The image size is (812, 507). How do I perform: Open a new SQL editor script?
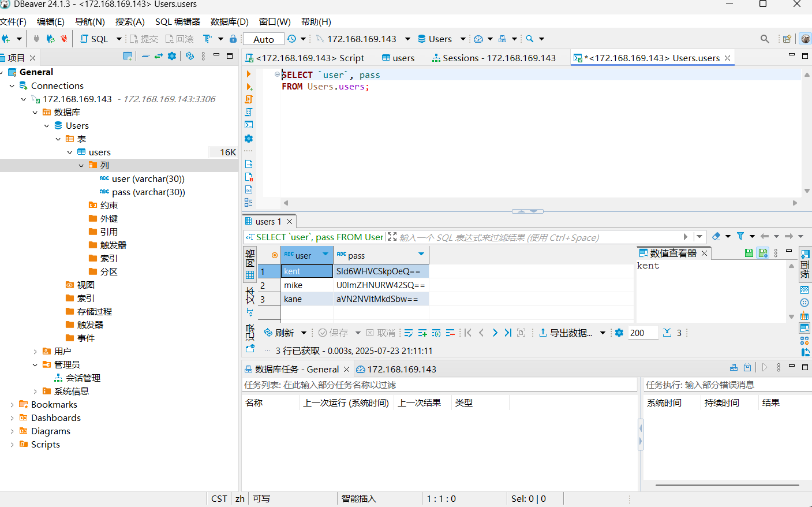point(94,39)
